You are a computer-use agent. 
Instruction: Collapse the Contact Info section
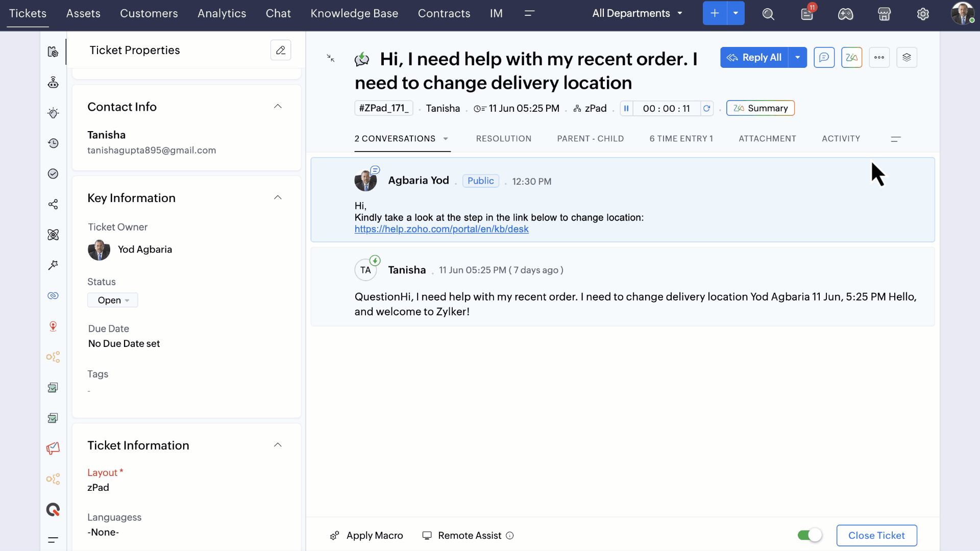pos(278,107)
